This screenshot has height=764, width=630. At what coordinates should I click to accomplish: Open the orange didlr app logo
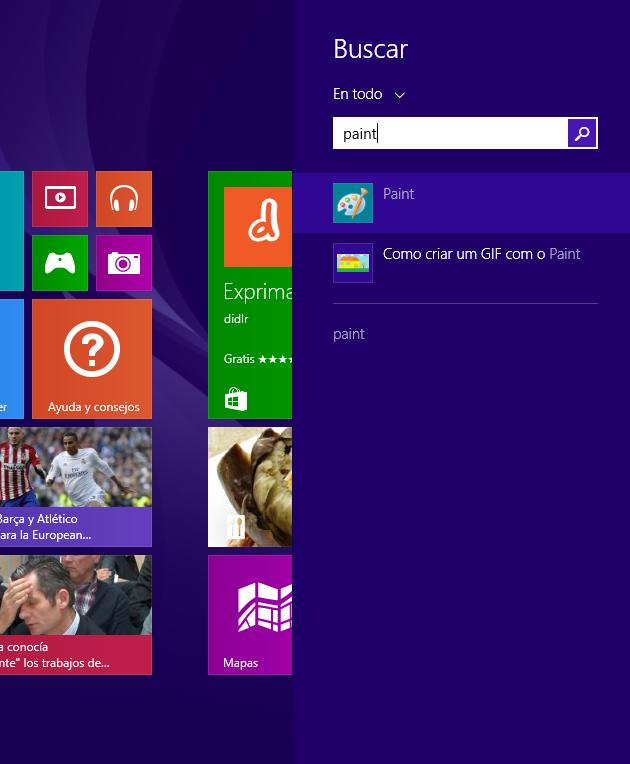tap(258, 227)
